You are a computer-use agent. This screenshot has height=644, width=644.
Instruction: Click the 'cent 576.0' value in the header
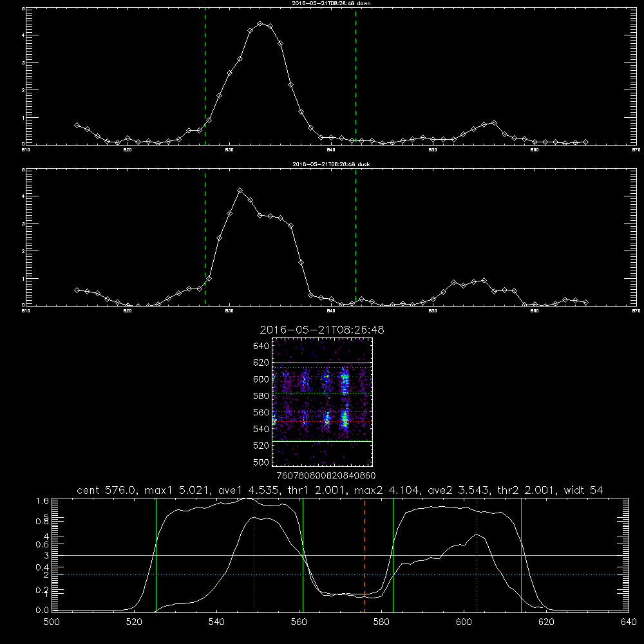(x=107, y=490)
